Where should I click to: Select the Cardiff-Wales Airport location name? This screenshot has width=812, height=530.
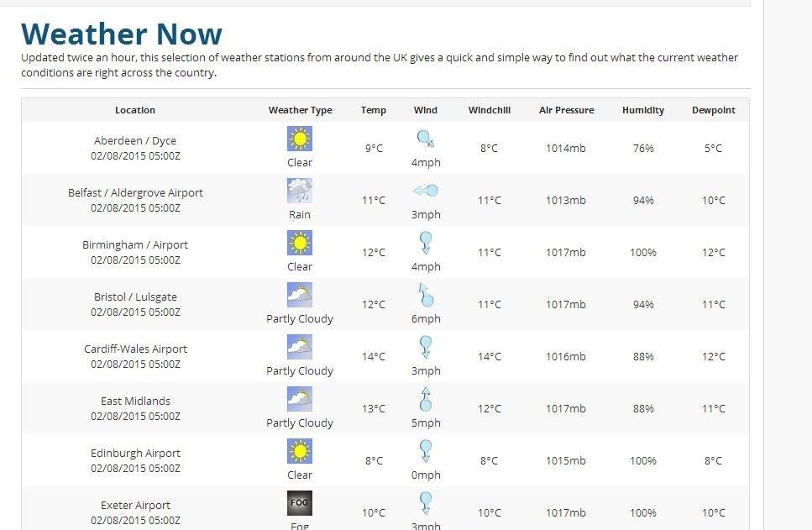click(135, 349)
